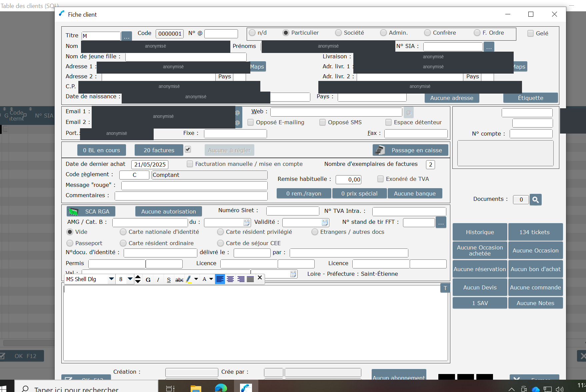
Task: Send email to Email 2 address icon
Action: click(x=238, y=123)
